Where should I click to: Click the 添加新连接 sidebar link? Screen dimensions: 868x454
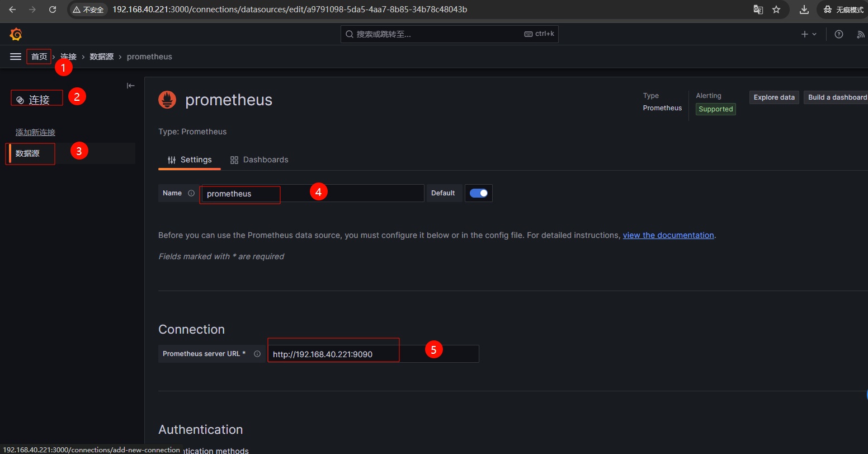click(35, 133)
